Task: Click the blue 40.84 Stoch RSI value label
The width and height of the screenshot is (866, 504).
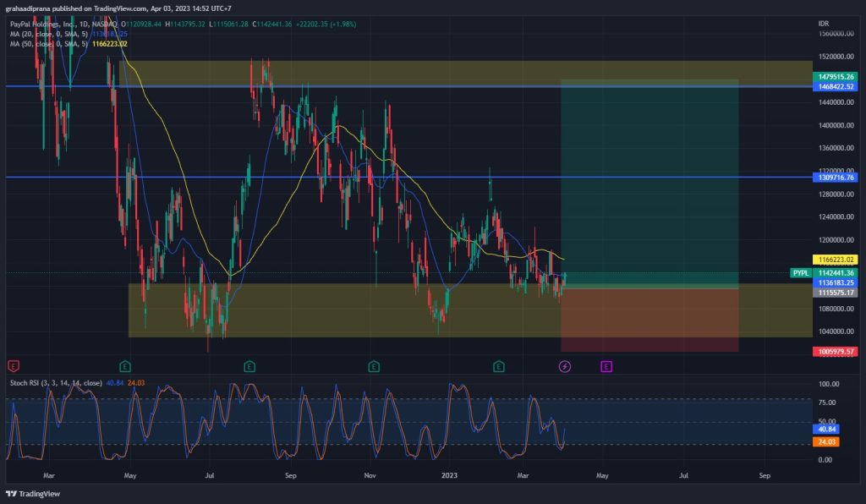Action: 826,429
